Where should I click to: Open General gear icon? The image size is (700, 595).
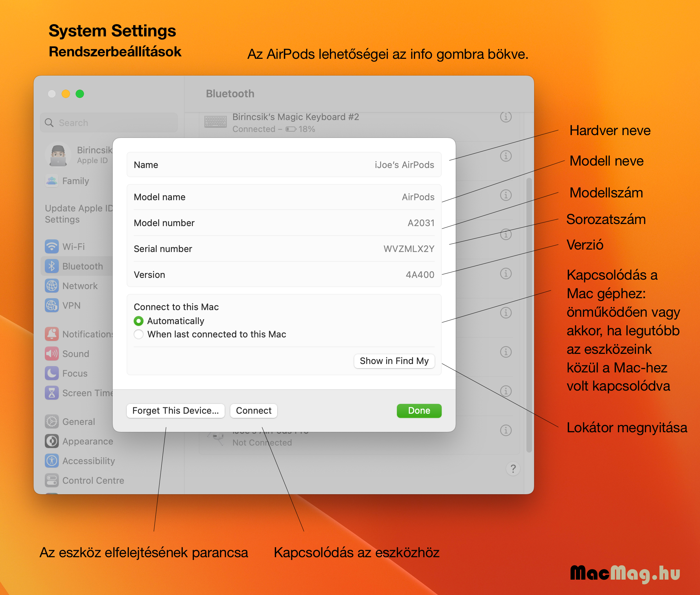(52, 421)
